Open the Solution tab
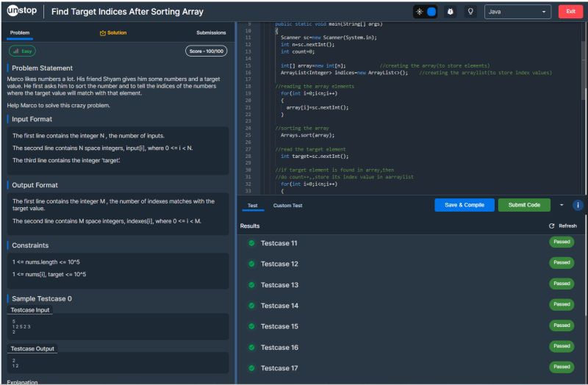The height and width of the screenshot is (385, 588). click(112, 33)
